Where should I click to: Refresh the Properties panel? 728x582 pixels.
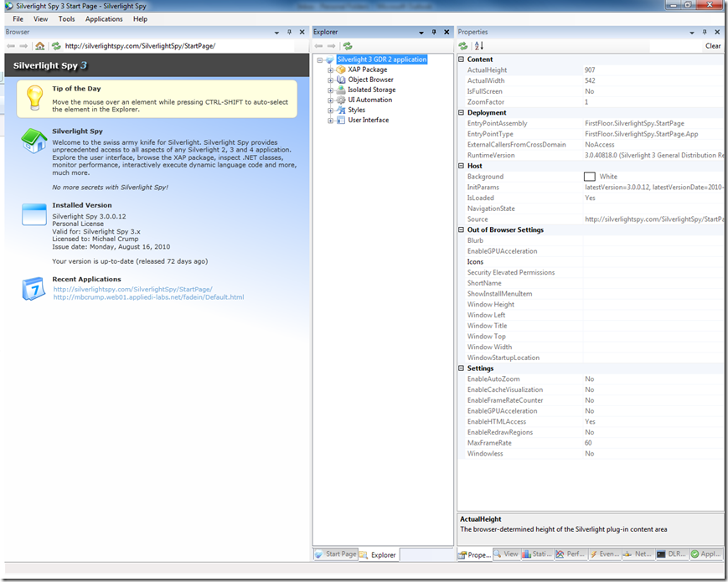pyautogui.click(x=463, y=46)
